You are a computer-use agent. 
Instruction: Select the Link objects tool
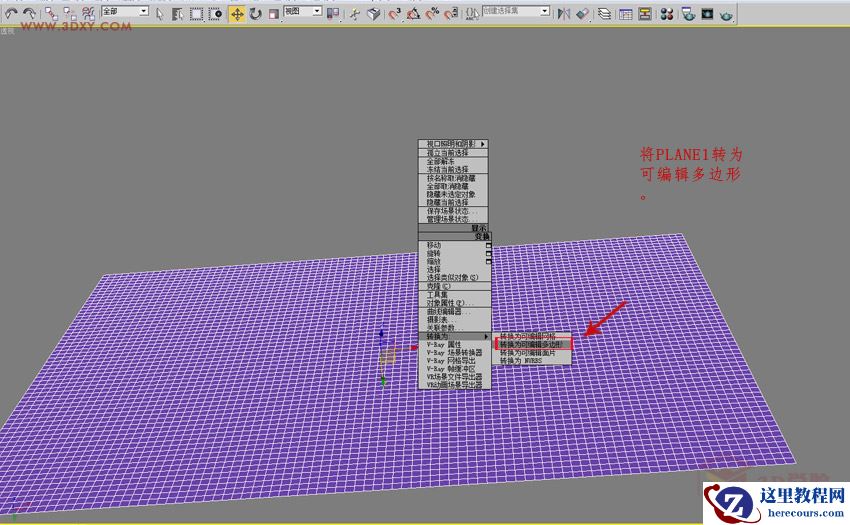point(51,14)
